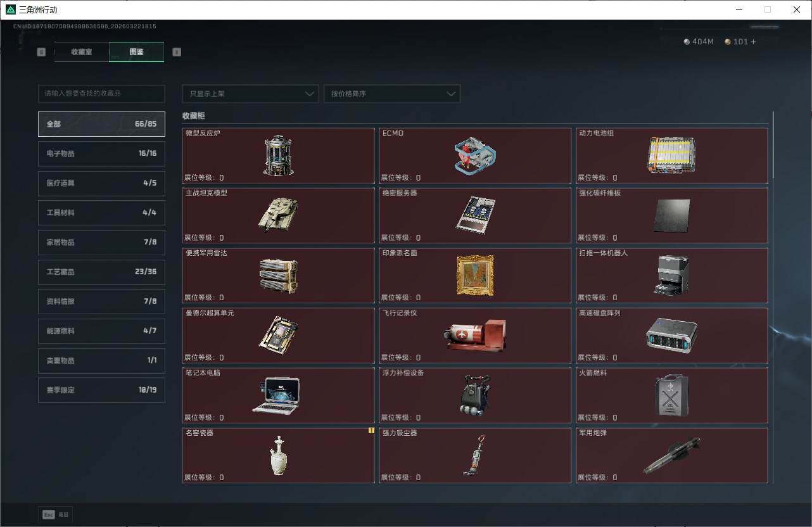The width and height of the screenshot is (812, 527).
Task: Filter by 工艺藏品 category
Action: click(x=101, y=272)
